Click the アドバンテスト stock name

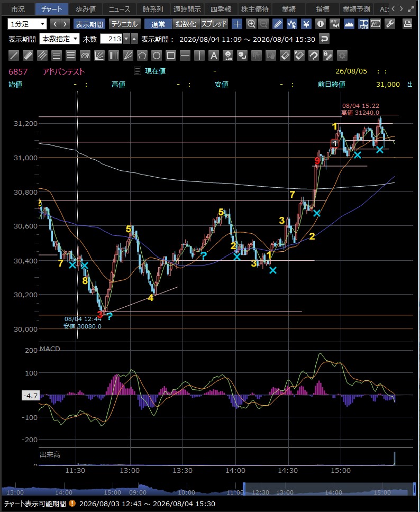(x=63, y=71)
